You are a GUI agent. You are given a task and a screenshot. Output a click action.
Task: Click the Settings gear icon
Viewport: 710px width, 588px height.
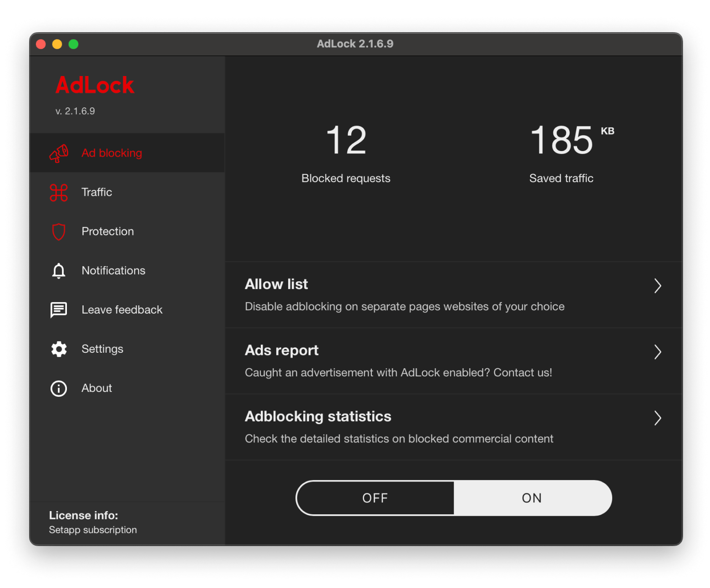(59, 349)
